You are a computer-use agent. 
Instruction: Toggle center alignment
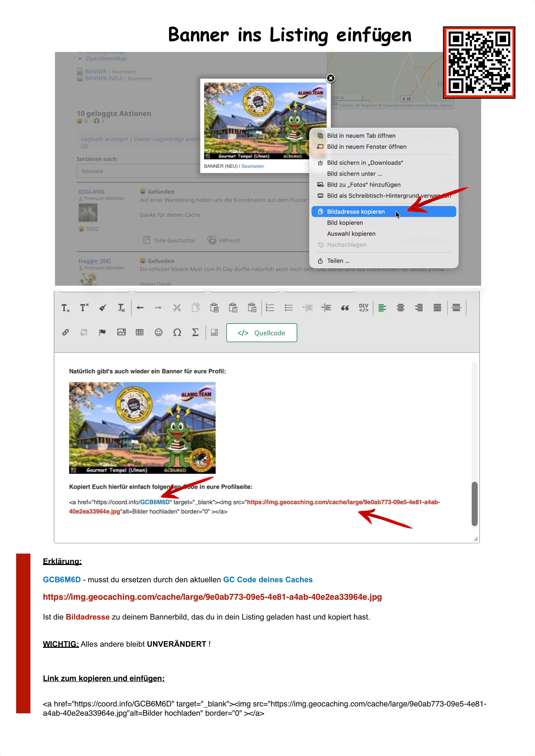tap(401, 308)
